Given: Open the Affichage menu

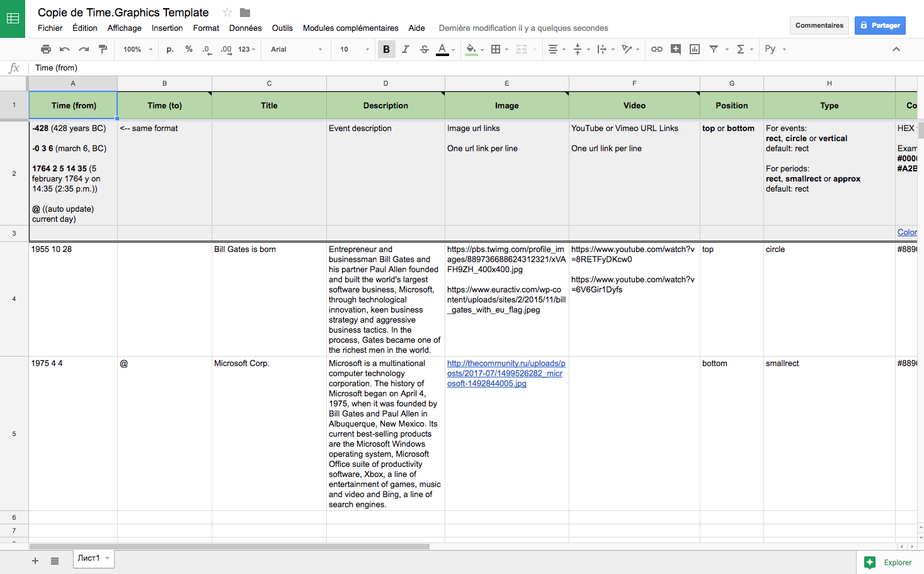Looking at the screenshot, I should [x=125, y=28].
